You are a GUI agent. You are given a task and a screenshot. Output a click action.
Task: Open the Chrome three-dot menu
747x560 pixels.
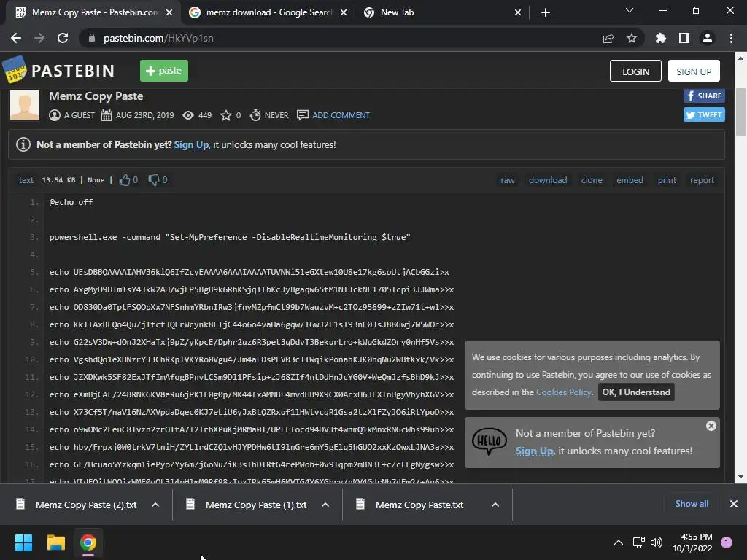coord(731,38)
